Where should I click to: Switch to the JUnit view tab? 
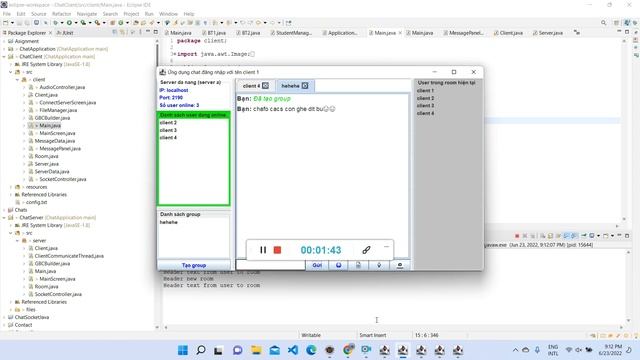pos(65,33)
